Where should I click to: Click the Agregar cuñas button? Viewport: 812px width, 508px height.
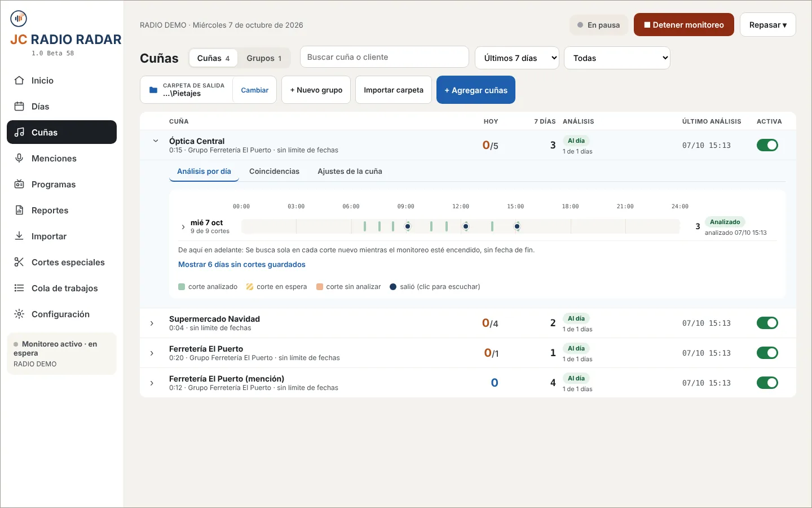click(476, 90)
